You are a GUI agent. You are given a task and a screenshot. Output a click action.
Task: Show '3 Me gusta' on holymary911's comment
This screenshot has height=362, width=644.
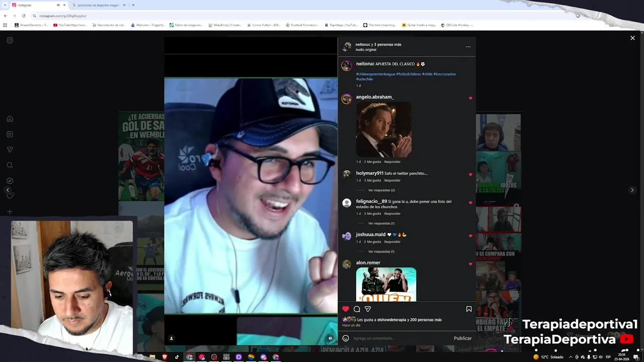[x=373, y=180]
